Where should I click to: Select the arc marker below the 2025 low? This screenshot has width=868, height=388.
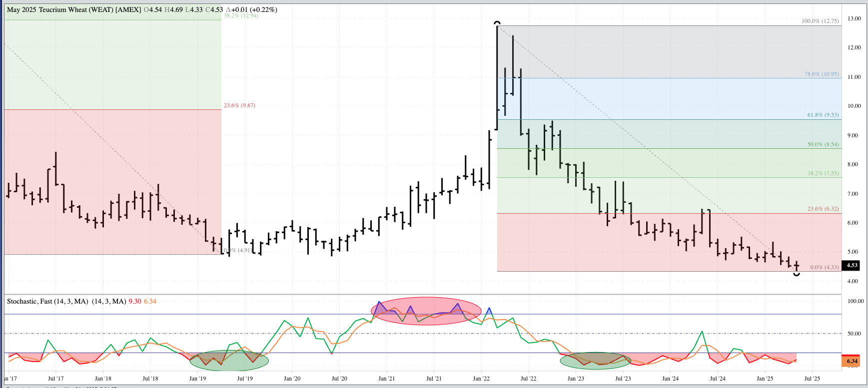coord(797,274)
